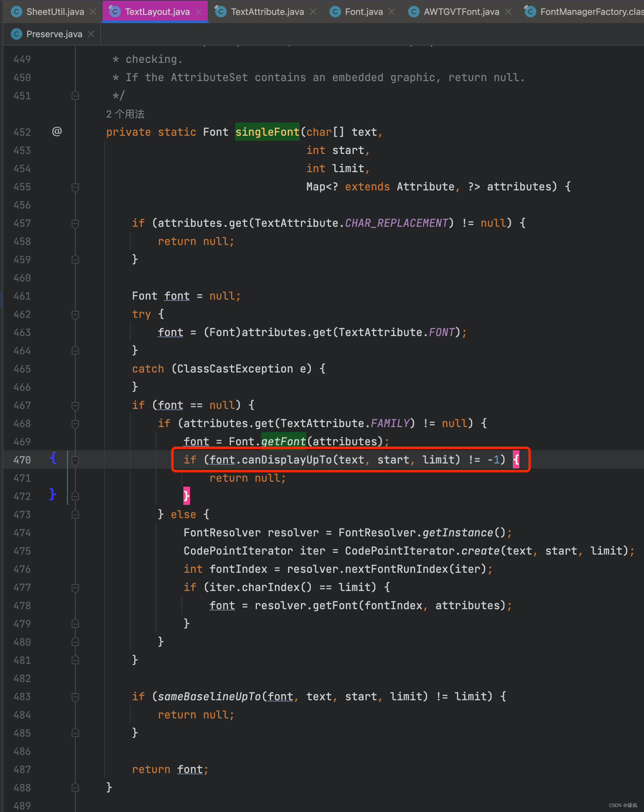
Task: Toggle the fold end marker on line 485
Action: coord(75,733)
